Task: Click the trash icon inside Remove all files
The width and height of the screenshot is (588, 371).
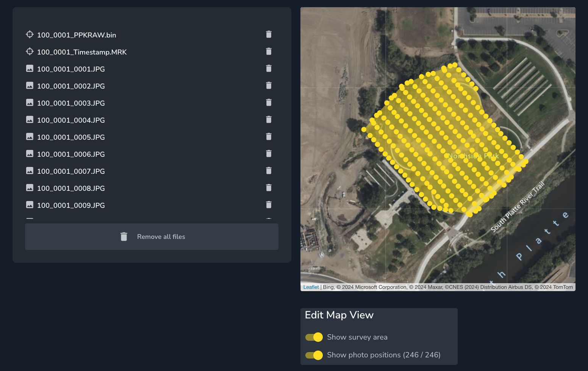Action: point(124,236)
